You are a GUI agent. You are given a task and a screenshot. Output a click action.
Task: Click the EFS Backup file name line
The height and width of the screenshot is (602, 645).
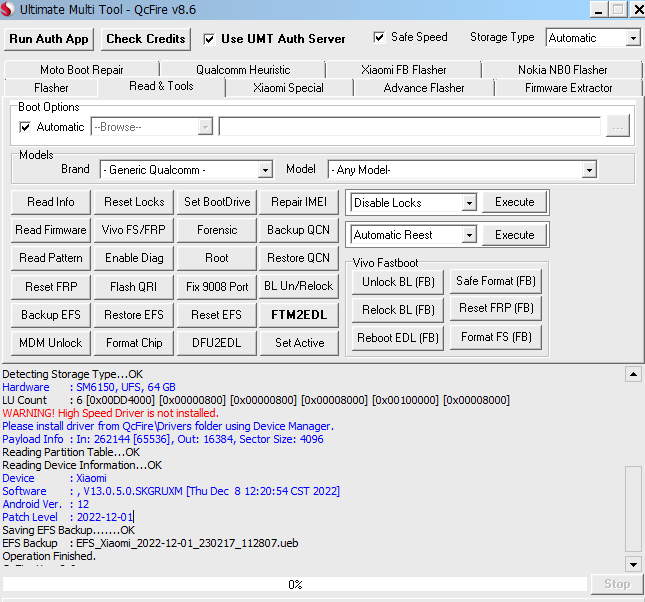pos(150,543)
